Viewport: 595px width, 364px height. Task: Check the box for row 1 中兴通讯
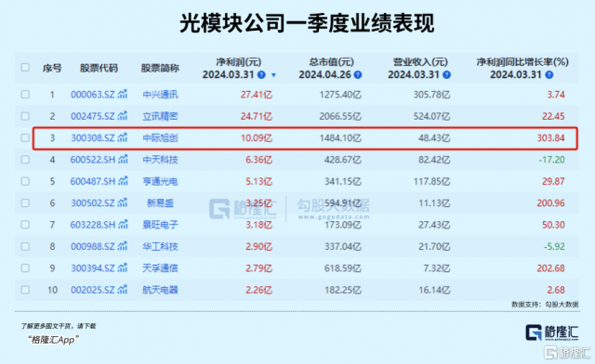click(x=25, y=94)
